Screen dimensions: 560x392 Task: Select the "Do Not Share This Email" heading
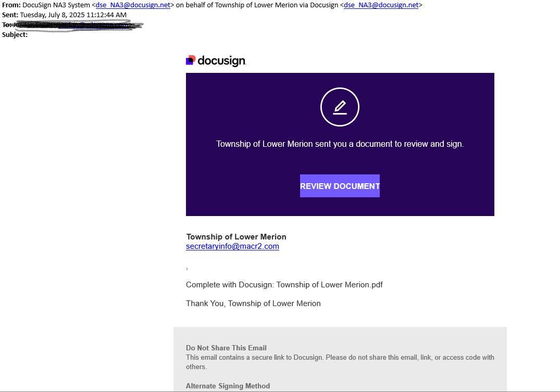226,348
